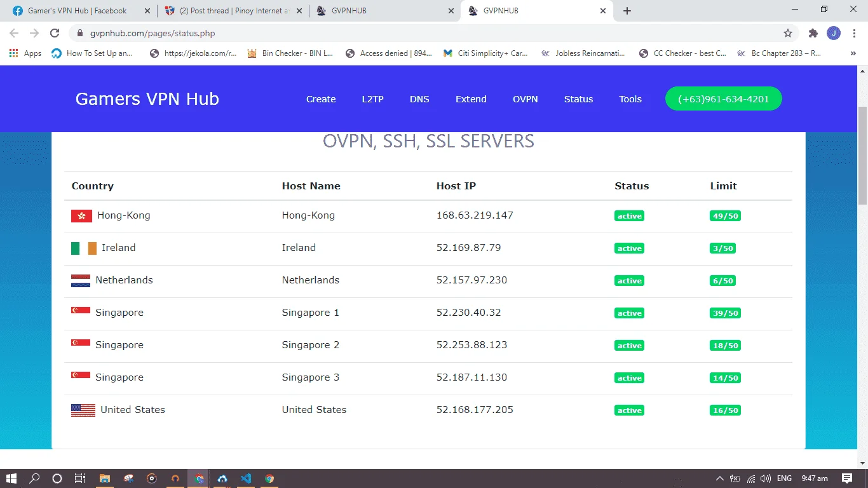Image resolution: width=868 pixels, height=488 pixels.
Task: Open the Citi Simplicity+ Card bookmark
Action: pyautogui.click(x=485, y=53)
